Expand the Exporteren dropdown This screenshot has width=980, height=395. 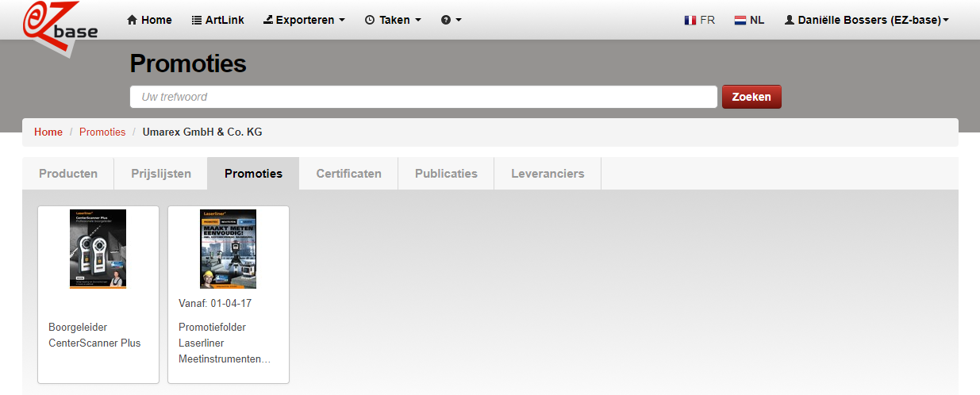coord(304,20)
